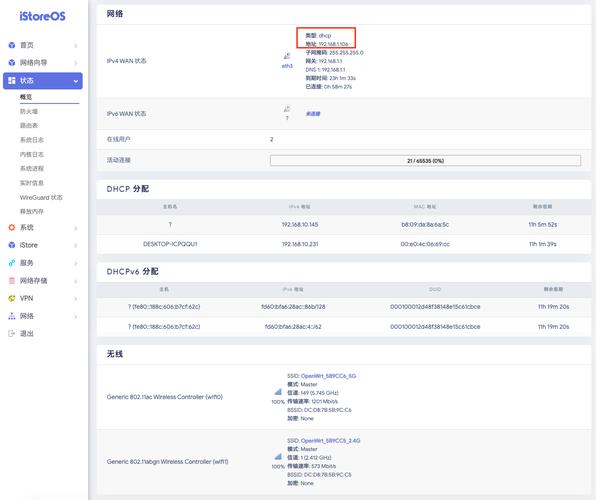Click the 系统 gear icon

tap(12, 227)
